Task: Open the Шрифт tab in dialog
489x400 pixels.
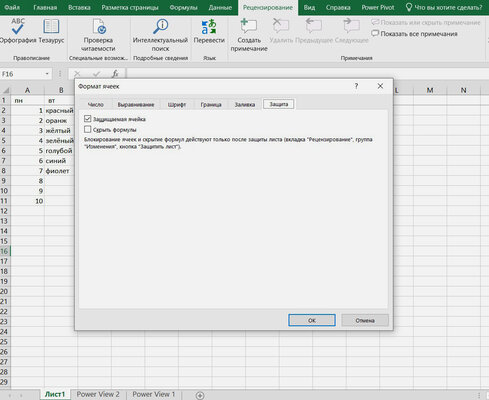Action: pyautogui.click(x=177, y=104)
